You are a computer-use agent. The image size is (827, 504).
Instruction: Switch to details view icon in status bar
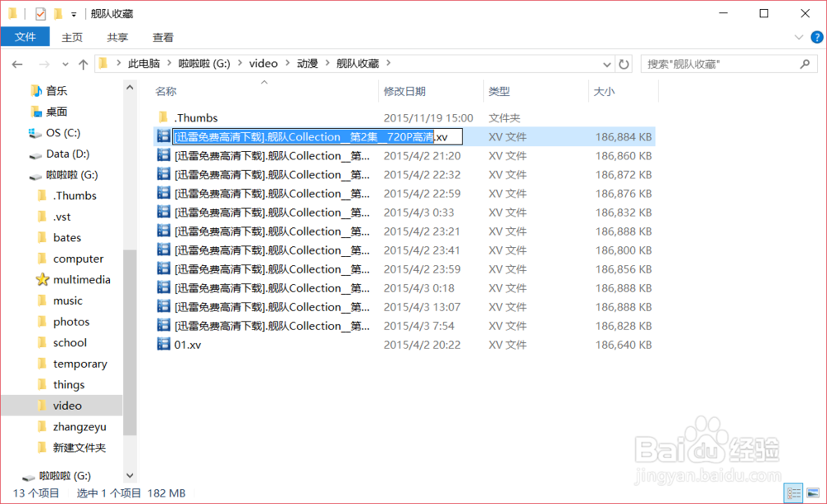(794, 493)
